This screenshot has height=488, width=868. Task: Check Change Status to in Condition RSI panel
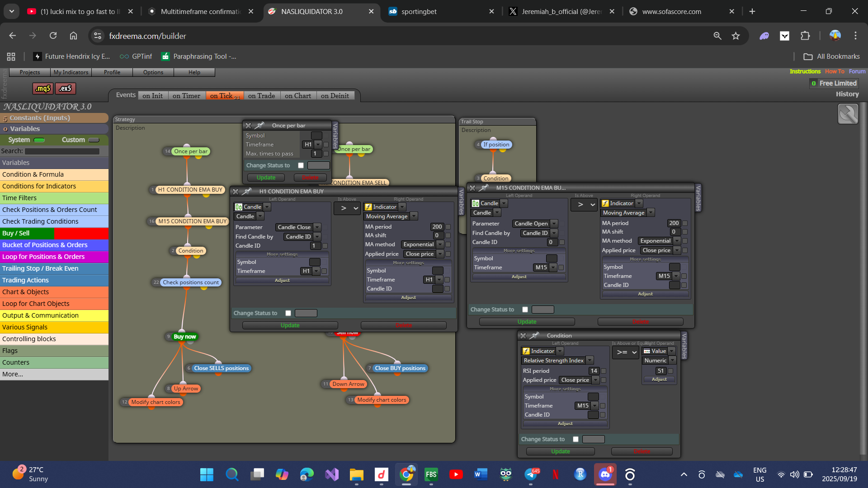576,439
